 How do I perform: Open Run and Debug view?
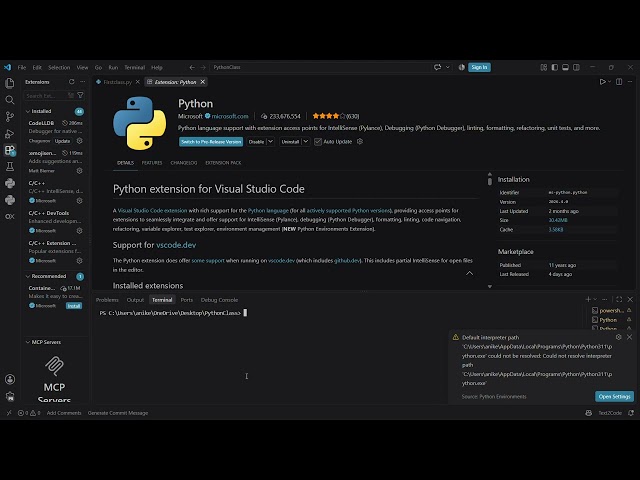pos(10,133)
